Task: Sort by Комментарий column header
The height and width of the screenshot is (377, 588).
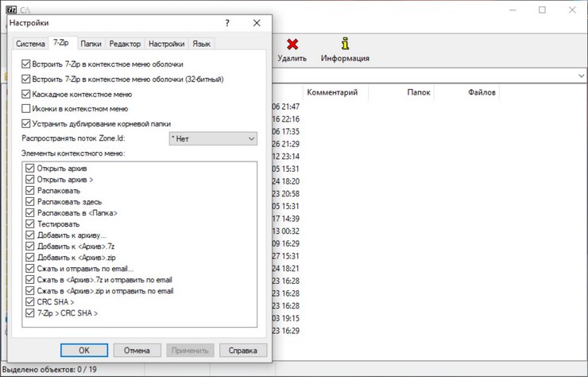Action: (x=332, y=93)
